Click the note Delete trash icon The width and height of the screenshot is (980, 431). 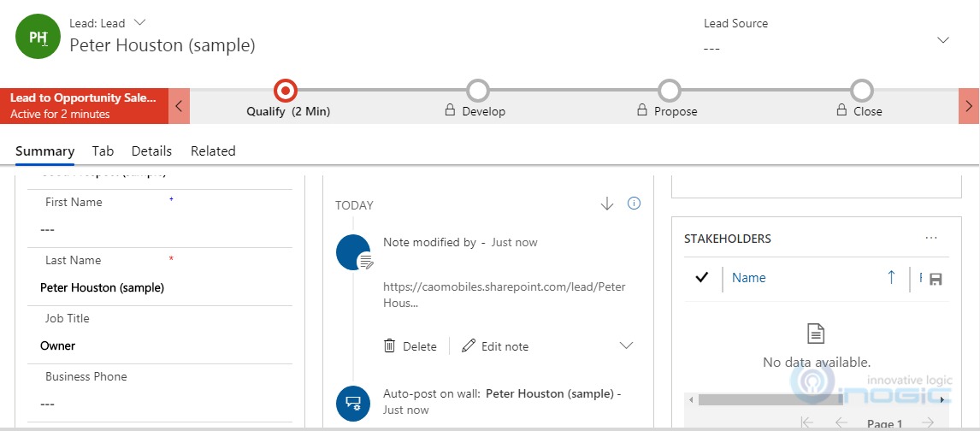389,346
